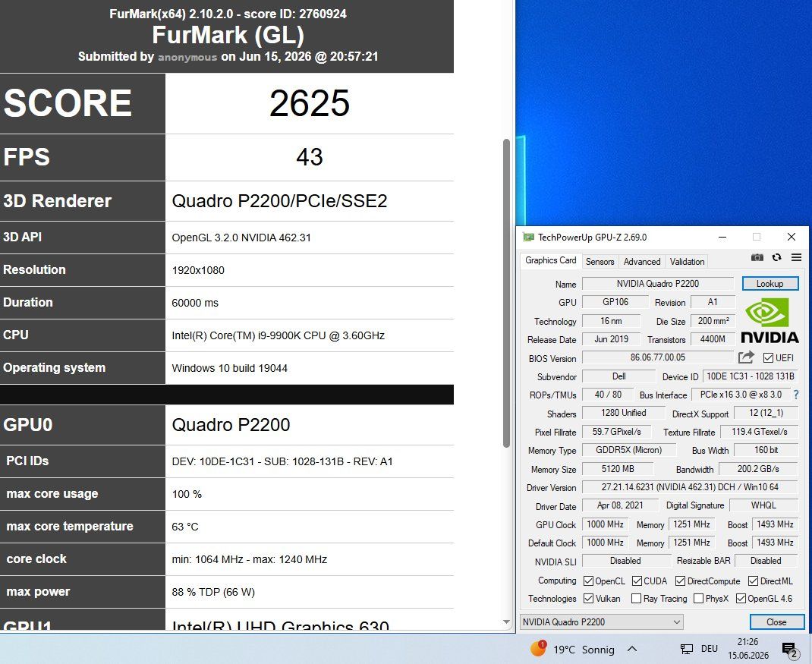Click the FPS value 43
Image resolution: width=812 pixels, height=664 pixels.
tap(310, 157)
